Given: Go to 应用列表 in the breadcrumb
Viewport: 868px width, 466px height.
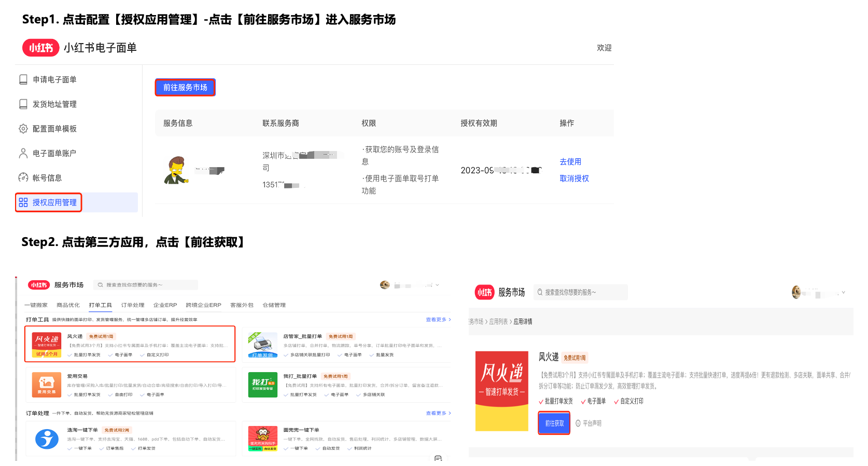Looking at the screenshot, I should [498, 322].
